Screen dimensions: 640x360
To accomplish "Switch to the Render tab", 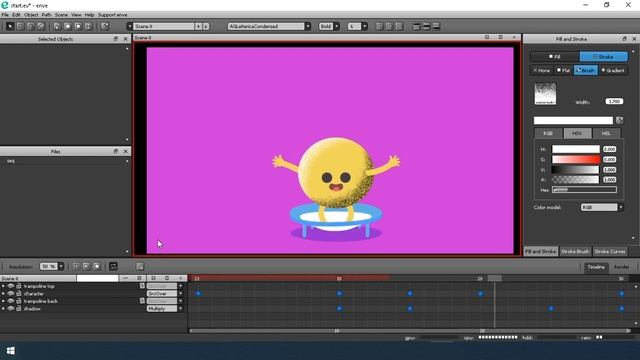I will (x=622, y=267).
